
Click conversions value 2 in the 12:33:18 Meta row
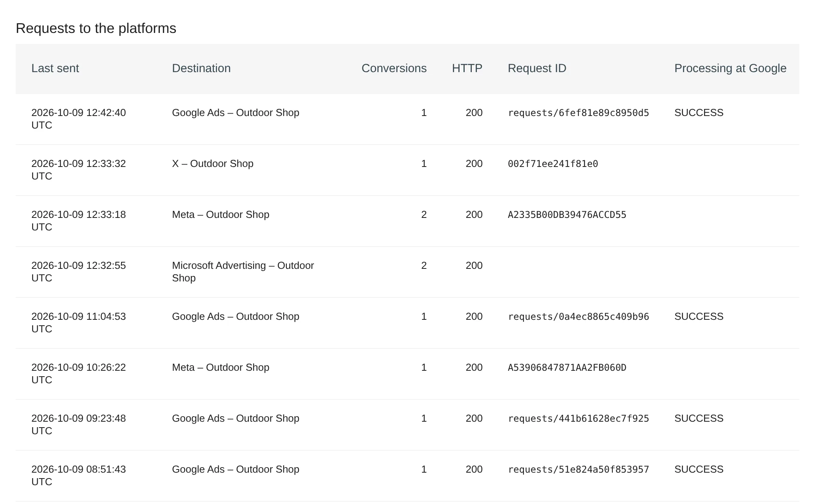[x=424, y=214]
